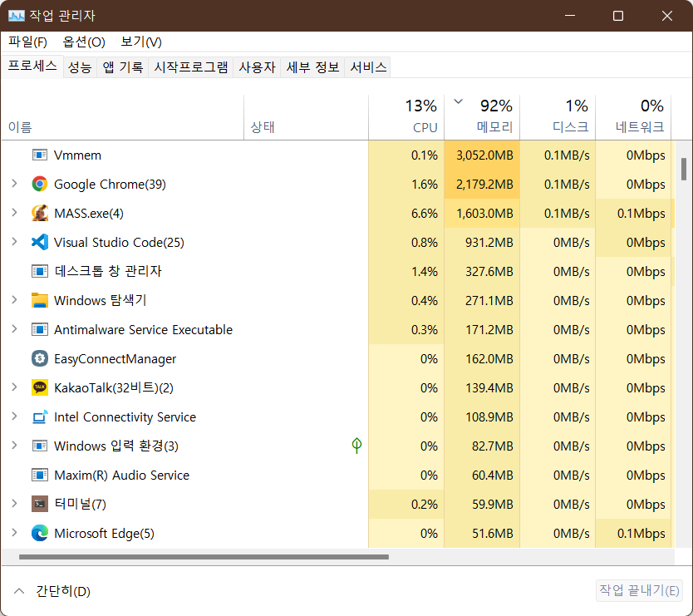Open the 옵션(O) menu
The image size is (693, 616).
click(x=84, y=42)
